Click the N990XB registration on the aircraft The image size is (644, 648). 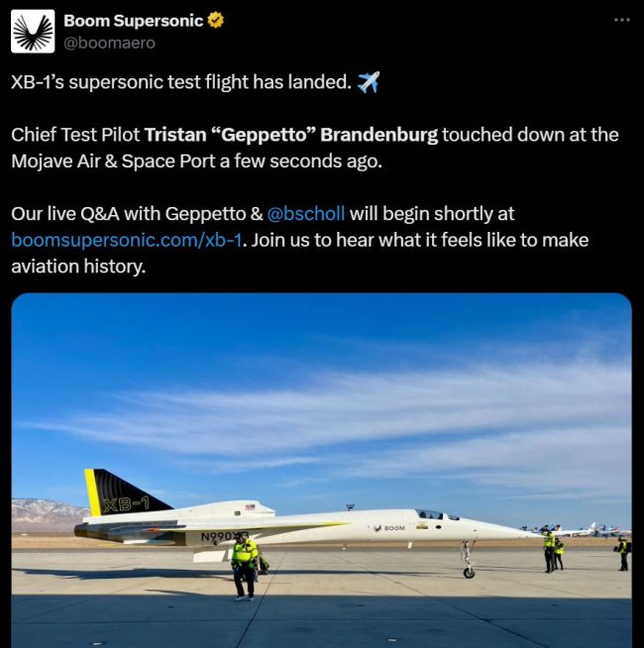click(225, 537)
